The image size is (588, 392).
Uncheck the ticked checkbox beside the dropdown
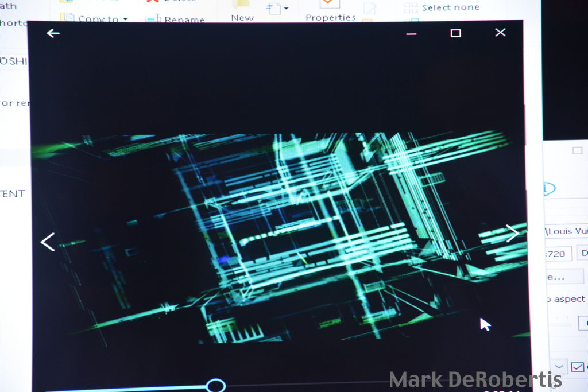pos(577,367)
